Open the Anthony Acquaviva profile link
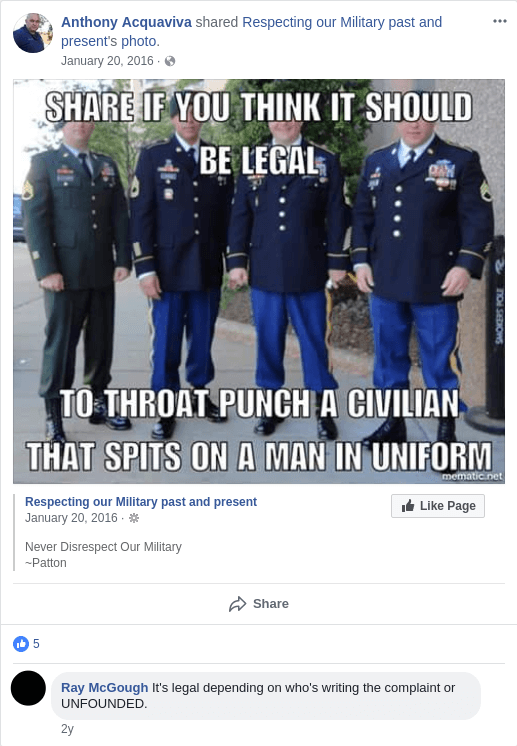Viewport: 517px width, 746px height. [x=127, y=22]
